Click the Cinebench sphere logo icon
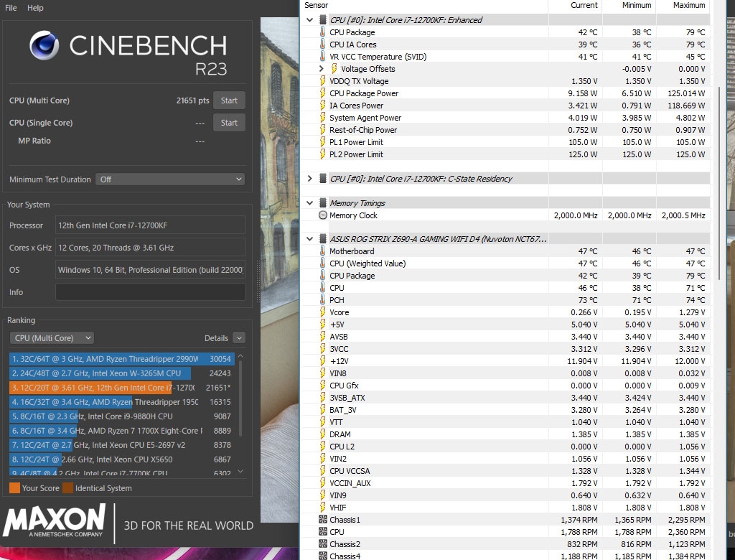The height and width of the screenshot is (560, 735). 44,45
